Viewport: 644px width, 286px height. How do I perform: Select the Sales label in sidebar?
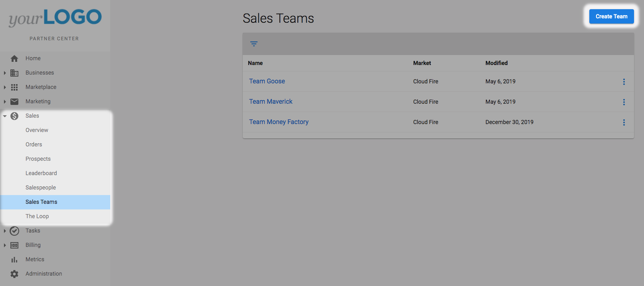32,116
